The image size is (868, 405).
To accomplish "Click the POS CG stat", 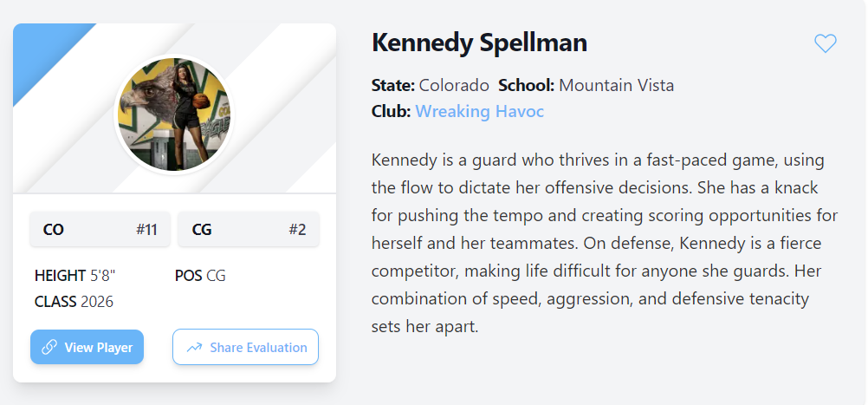I will 200,276.
